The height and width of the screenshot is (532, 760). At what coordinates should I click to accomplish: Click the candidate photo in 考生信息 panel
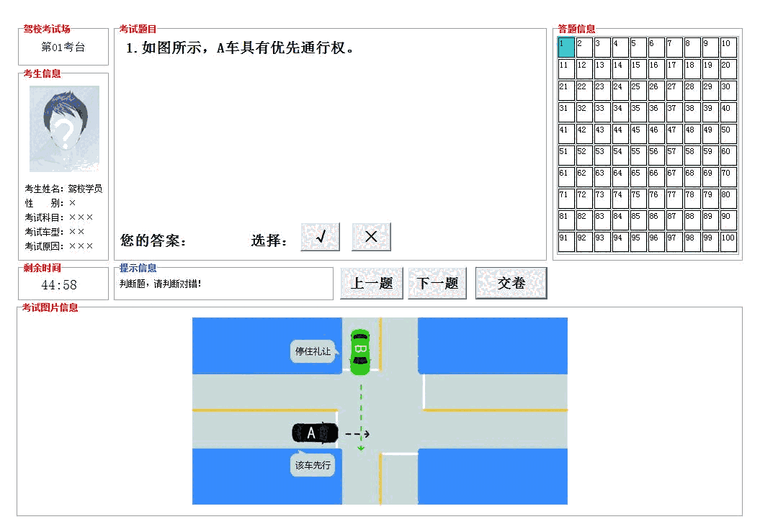pos(63,128)
